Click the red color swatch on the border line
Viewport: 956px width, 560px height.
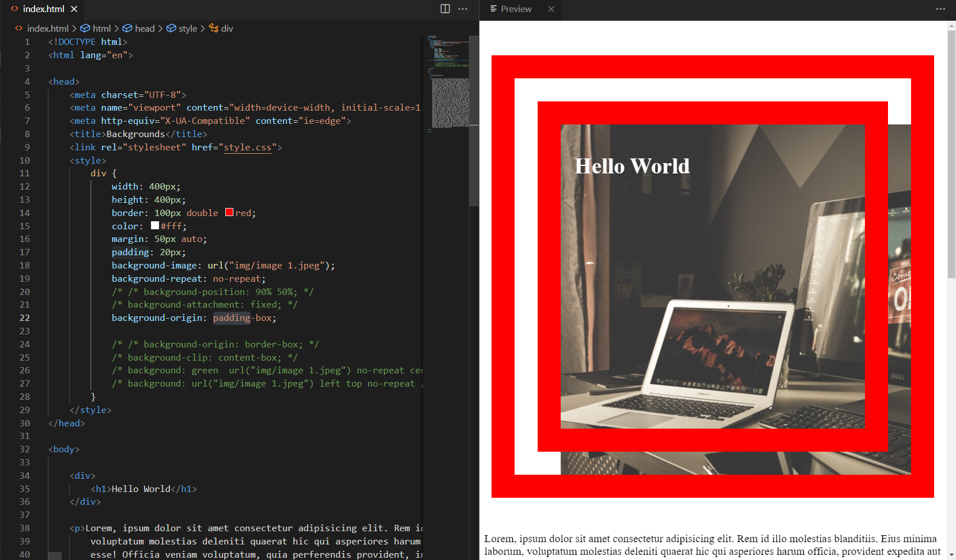pos(229,212)
